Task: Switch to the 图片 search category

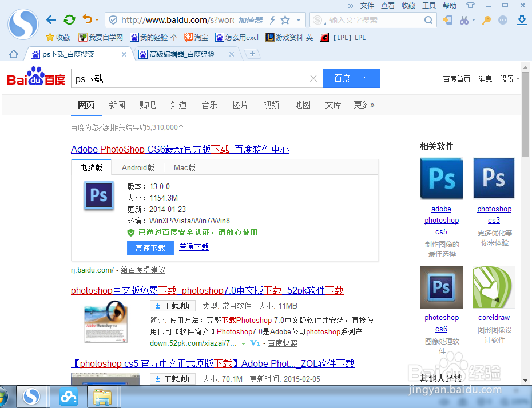Action: [240, 105]
